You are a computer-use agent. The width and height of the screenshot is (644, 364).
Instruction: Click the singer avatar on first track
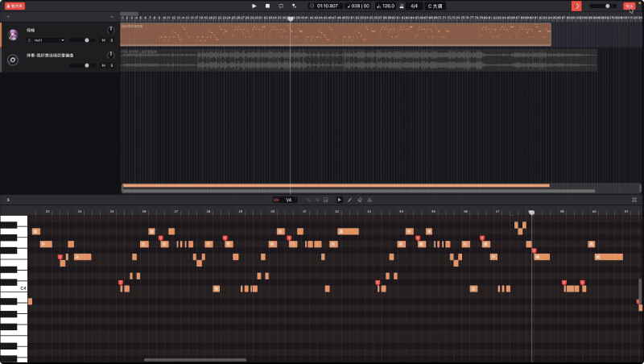click(x=14, y=35)
